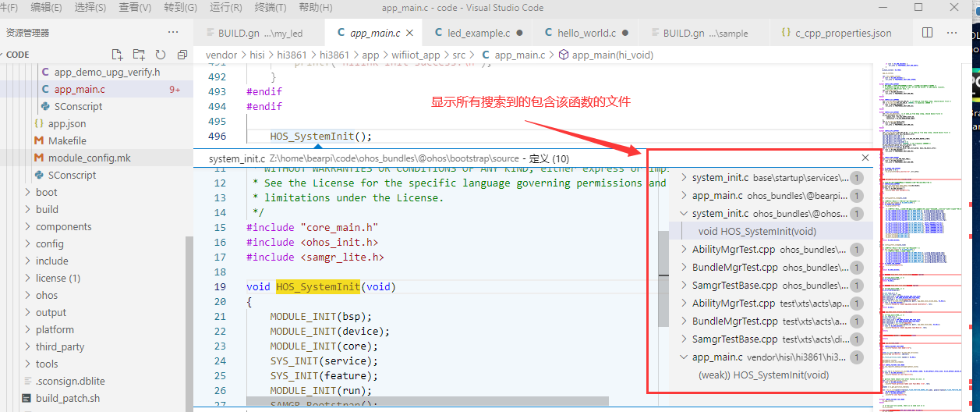Open the View (查看) menu
This screenshot has width=980, height=412.
(x=135, y=7)
